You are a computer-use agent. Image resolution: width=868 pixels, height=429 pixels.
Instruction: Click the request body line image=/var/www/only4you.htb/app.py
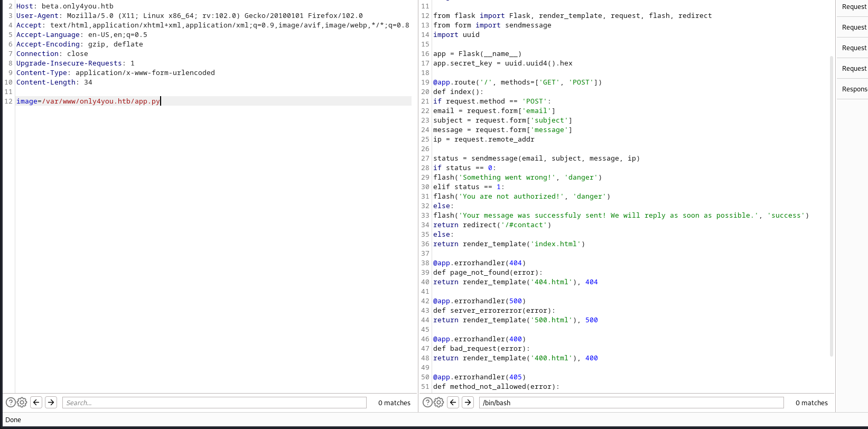pos(88,101)
